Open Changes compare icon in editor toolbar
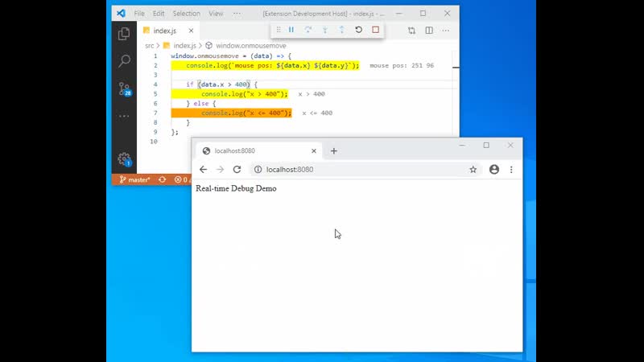 click(x=411, y=31)
